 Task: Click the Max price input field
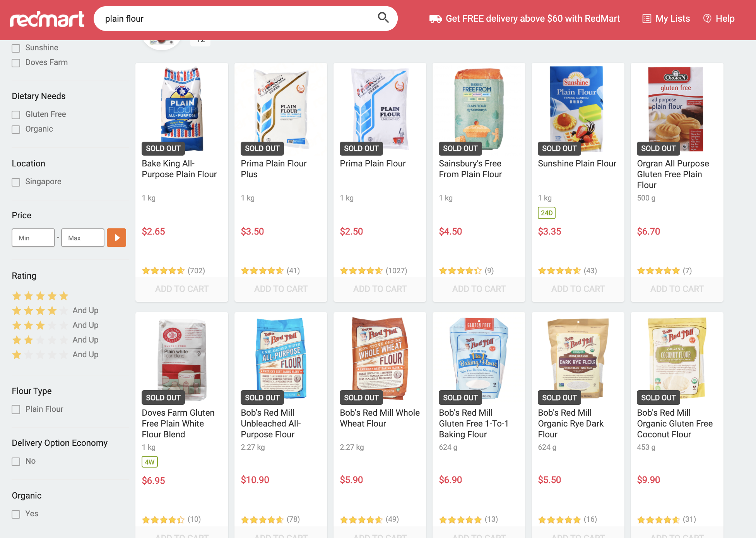[x=83, y=238]
